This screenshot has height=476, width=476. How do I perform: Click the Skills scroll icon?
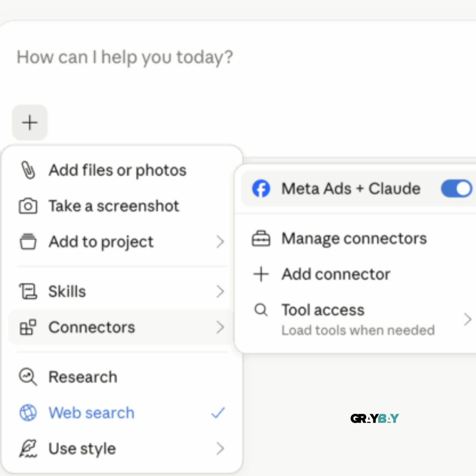click(28, 291)
